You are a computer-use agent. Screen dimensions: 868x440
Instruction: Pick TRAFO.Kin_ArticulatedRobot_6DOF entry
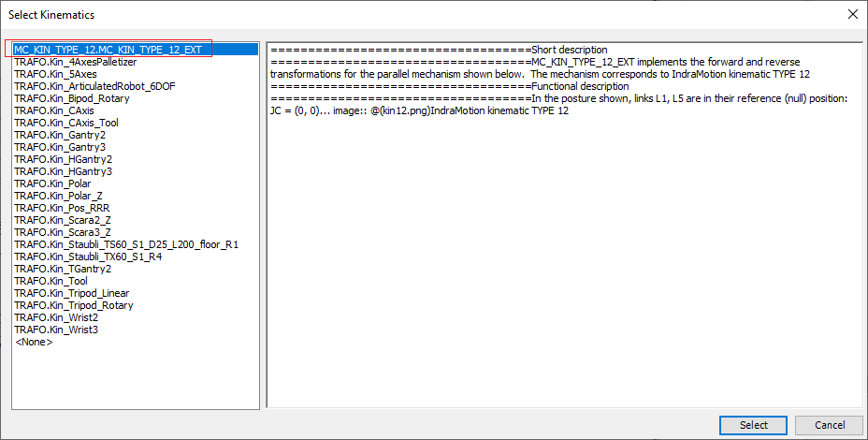(x=94, y=86)
